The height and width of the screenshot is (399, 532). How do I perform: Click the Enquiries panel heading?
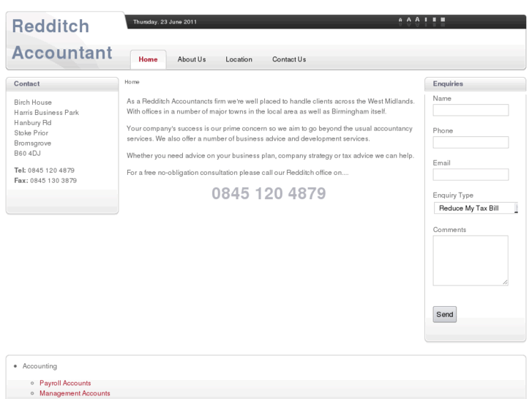tap(448, 83)
